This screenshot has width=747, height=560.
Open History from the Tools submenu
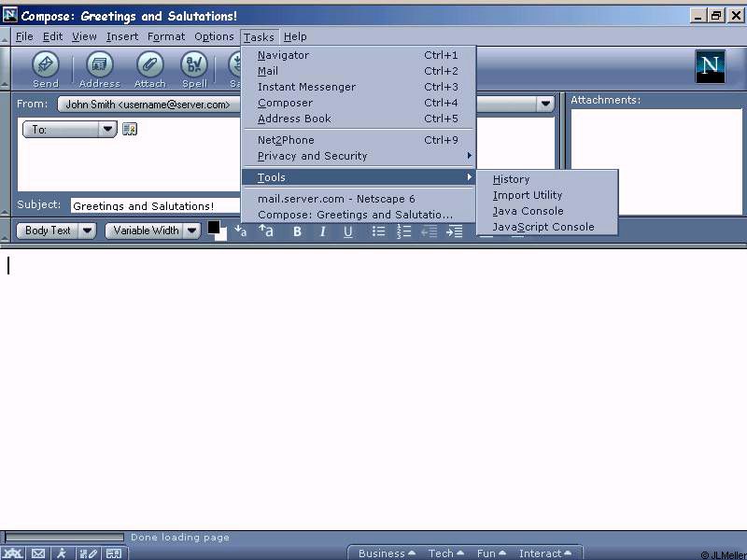click(x=547, y=179)
